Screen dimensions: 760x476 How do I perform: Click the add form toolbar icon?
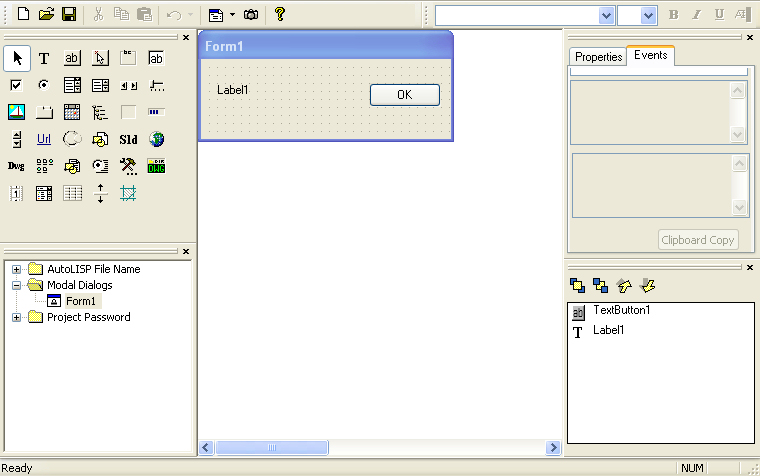216,15
